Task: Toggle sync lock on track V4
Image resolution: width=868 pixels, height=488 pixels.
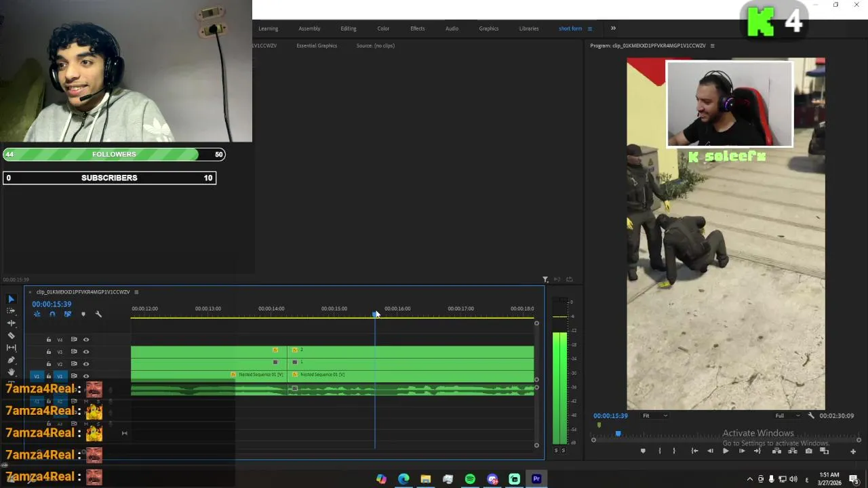Action: pos(74,340)
